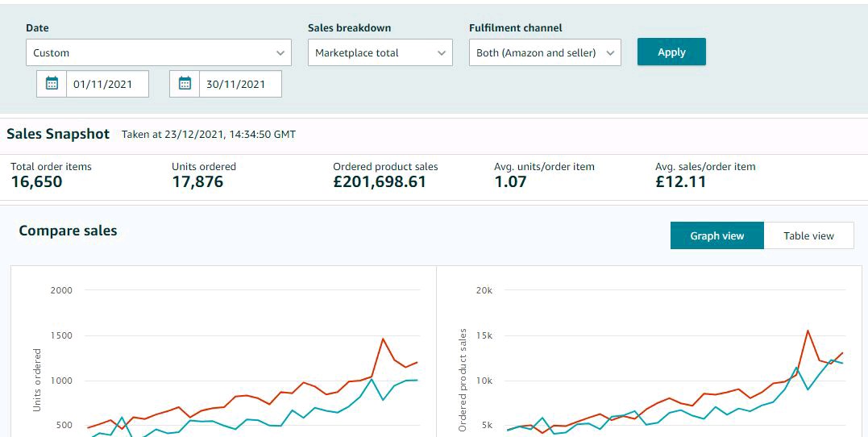Viewport: 868px width, 437px height.
Task: Select the Graph view tab
Action: (x=716, y=235)
